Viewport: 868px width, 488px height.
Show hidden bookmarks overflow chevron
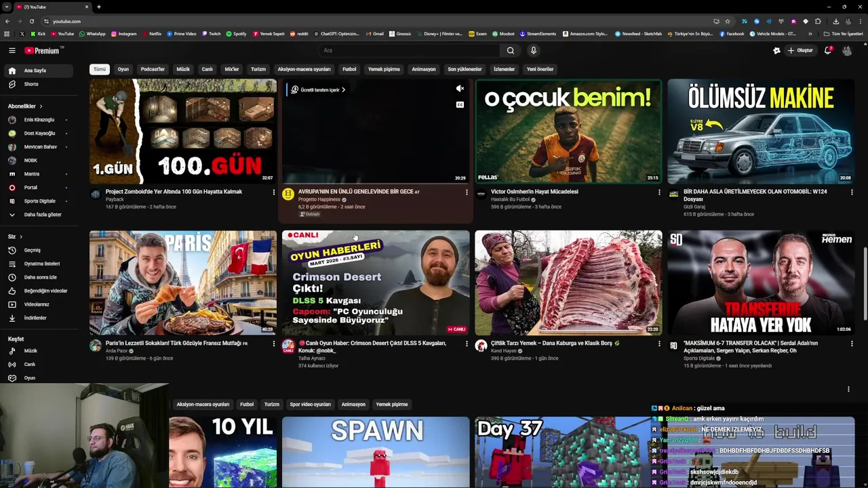point(810,34)
